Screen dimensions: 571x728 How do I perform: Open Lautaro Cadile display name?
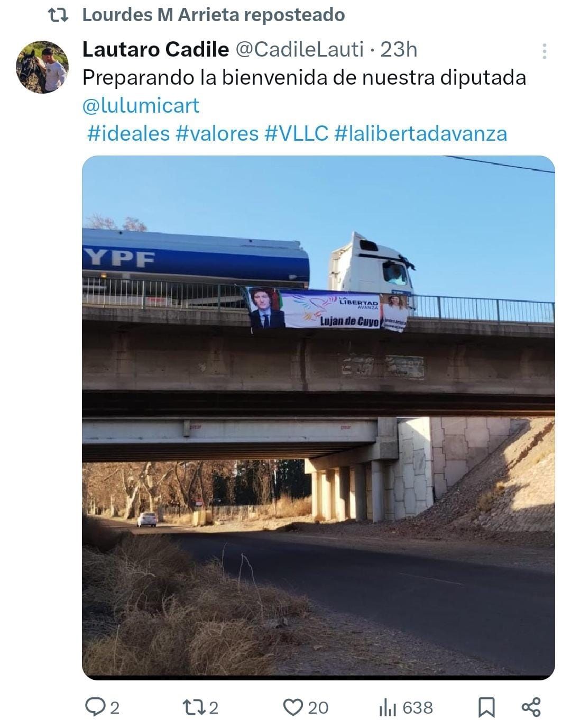[155, 49]
